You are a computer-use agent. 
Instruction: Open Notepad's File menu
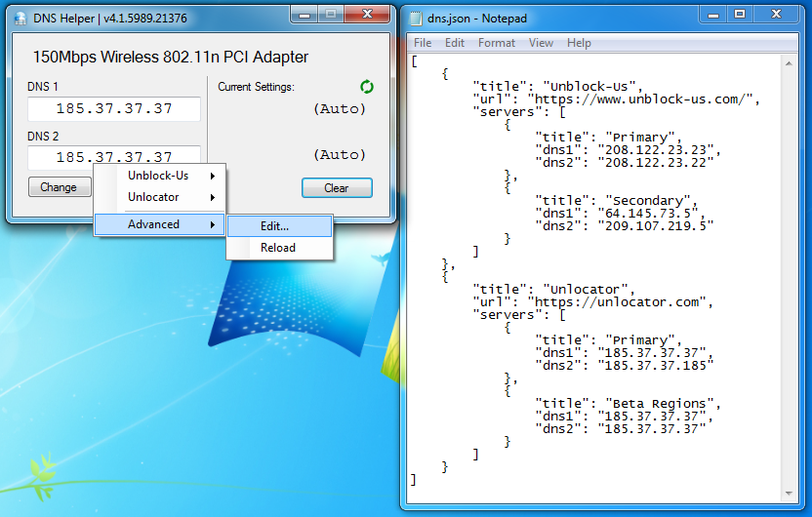pos(423,43)
